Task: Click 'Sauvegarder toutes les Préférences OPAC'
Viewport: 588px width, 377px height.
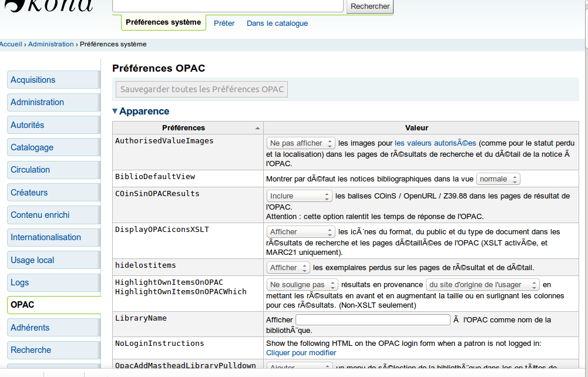Action: pos(201,90)
